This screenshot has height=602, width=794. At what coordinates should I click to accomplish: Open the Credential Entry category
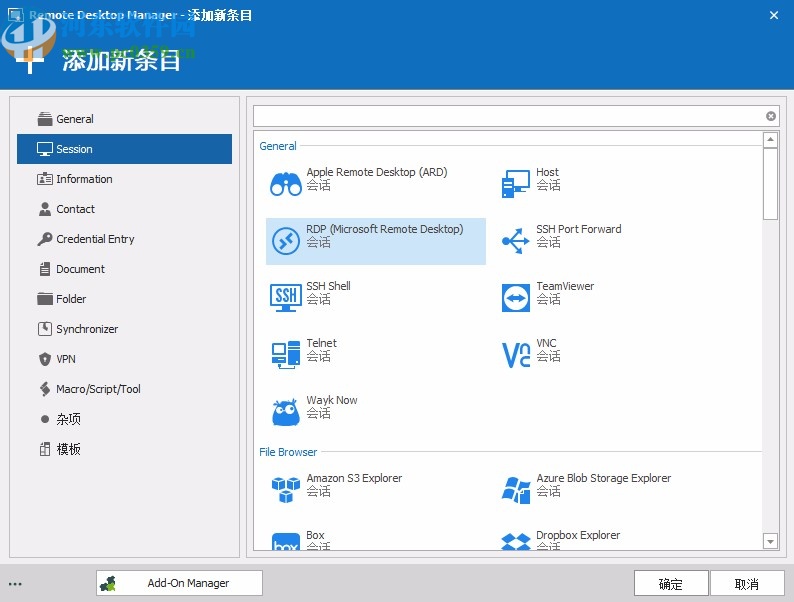(x=124, y=239)
